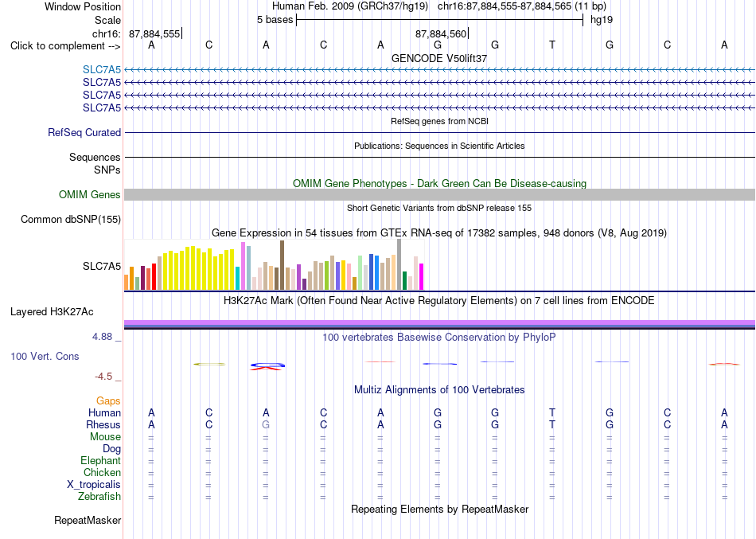The image size is (756, 539).
Task: Click the Common dbSNP(155) label
Action: point(71,219)
